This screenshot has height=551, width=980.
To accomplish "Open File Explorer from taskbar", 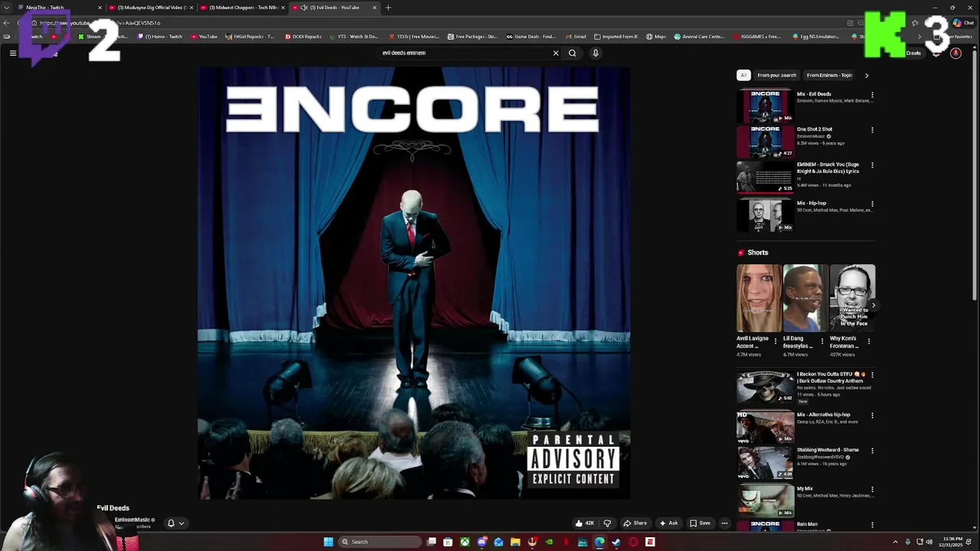I will click(515, 542).
